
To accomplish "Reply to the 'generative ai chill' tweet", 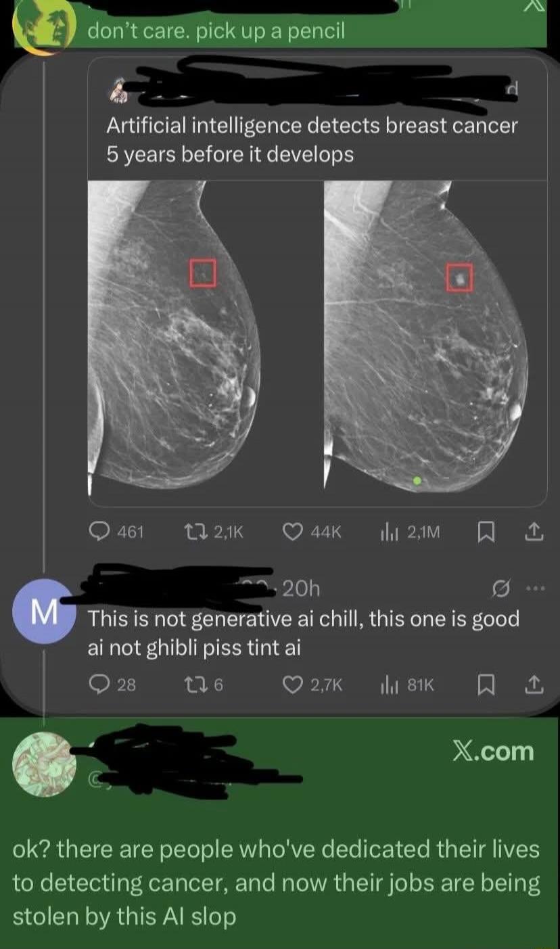I will [100, 685].
